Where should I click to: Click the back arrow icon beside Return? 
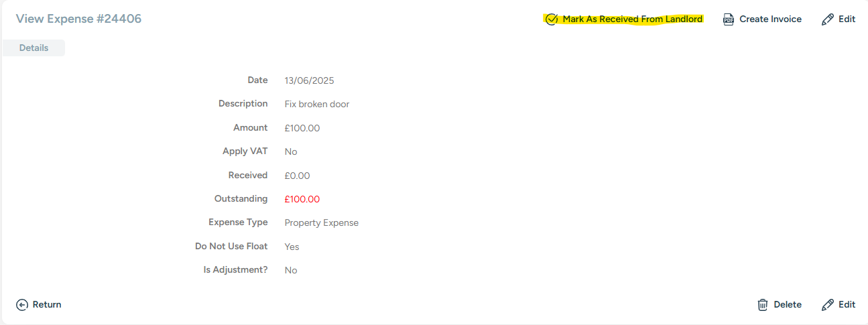pyautogui.click(x=22, y=305)
